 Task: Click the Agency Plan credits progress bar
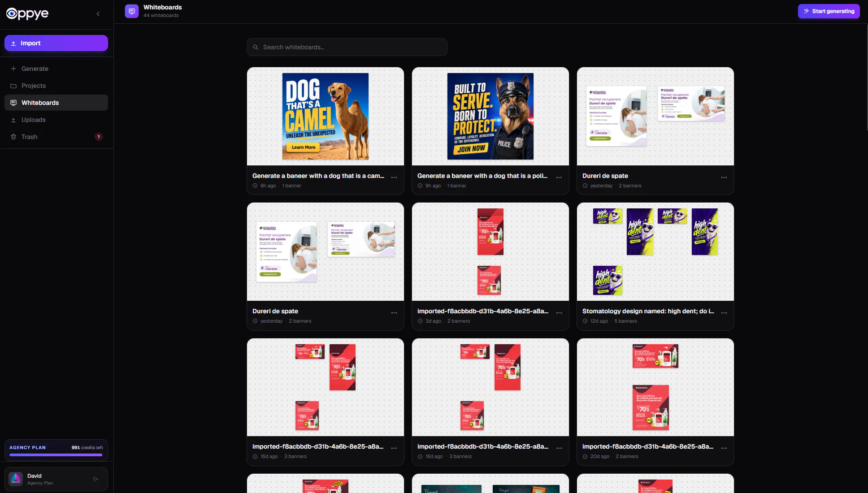[56, 455]
